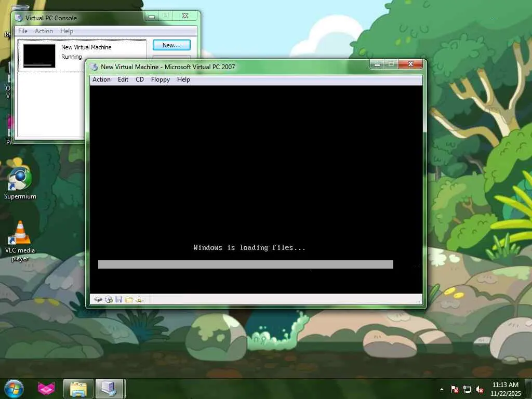The image size is (532, 399).
Task: Click the 'Windows is loading files...' text
Action: click(x=249, y=247)
